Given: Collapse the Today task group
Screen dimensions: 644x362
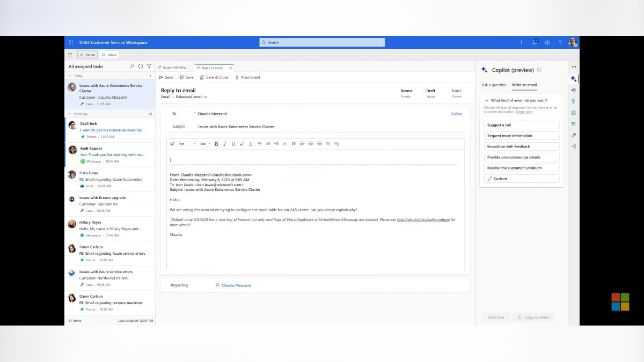Looking at the screenshot, I should tap(69, 76).
